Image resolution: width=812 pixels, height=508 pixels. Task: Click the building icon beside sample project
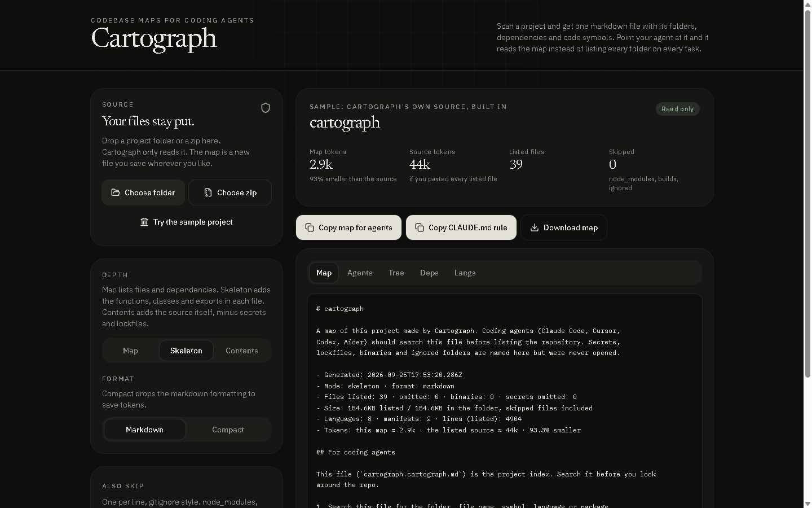point(144,222)
